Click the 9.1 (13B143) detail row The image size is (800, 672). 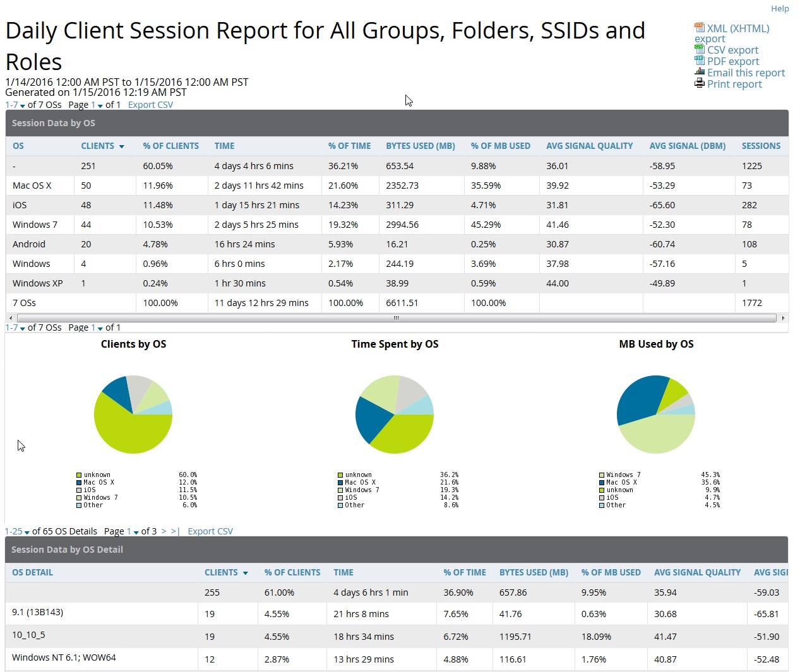pyautogui.click(x=397, y=613)
